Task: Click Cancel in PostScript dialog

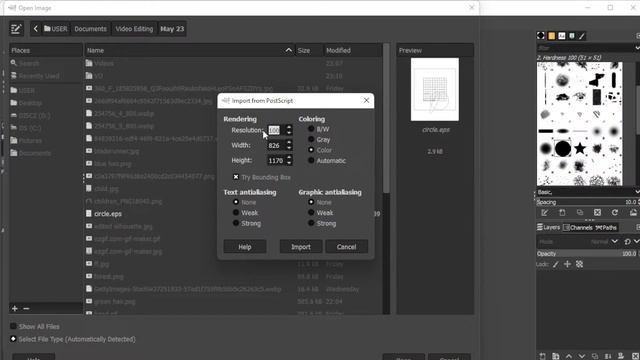Action: pos(346,247)
